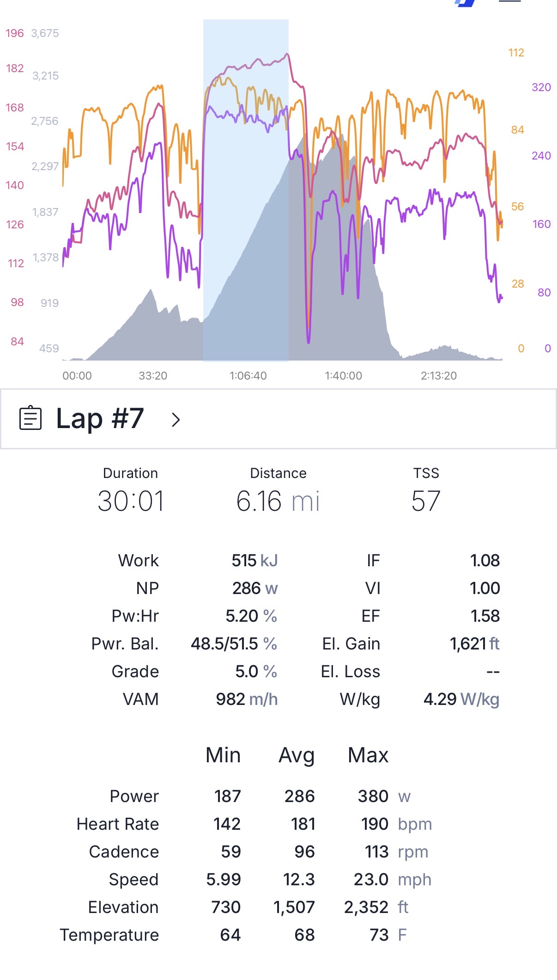This screenshot has height=980, width=557.
Task: Tap the gray elevation peak on the chart
Action: coord(342,139)
